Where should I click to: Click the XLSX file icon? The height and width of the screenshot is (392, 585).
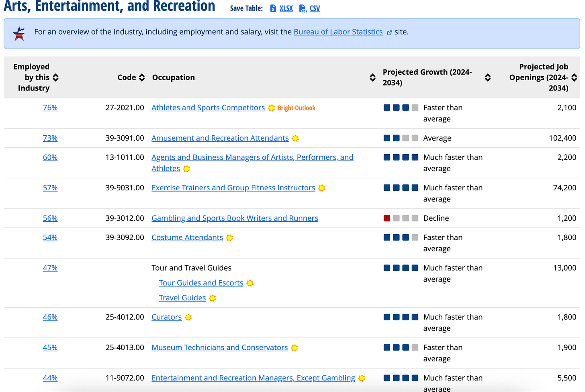coord(273,8)
